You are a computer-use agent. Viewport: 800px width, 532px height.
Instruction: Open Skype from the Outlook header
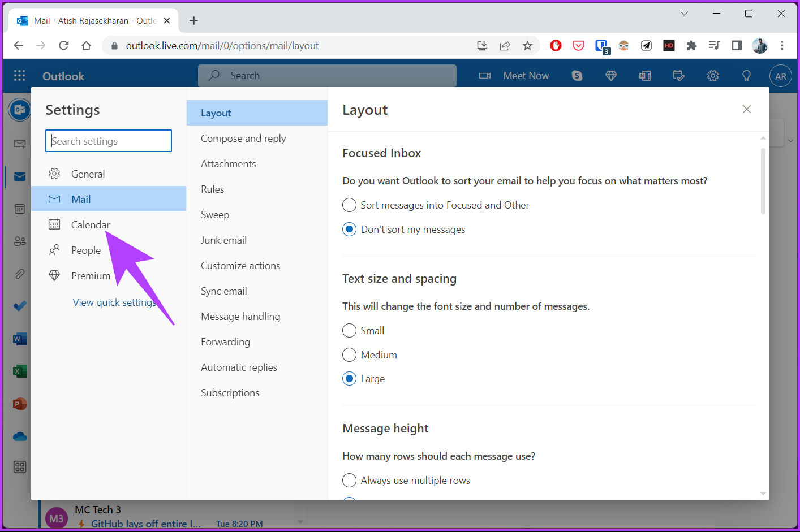pyautogui.click(x=577, y=76)
